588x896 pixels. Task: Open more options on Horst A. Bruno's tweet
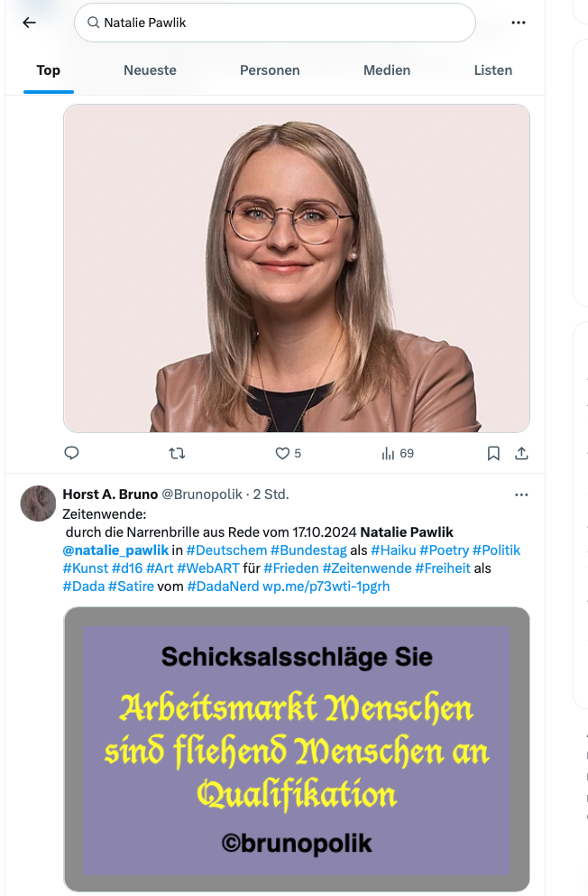tap(521, 494)
